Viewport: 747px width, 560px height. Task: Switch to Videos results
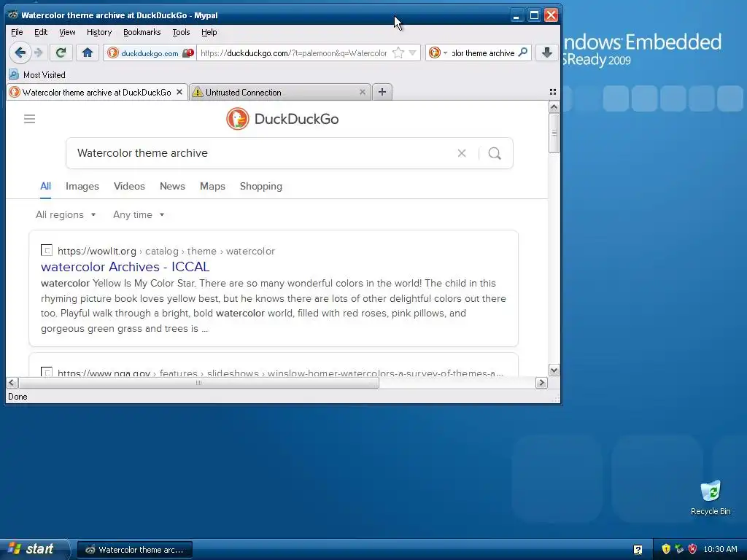point(129,186)
